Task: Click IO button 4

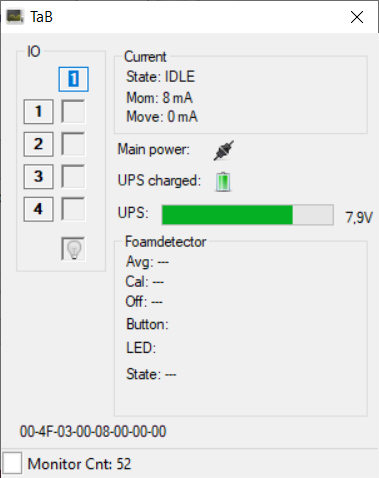Action: 38,209
